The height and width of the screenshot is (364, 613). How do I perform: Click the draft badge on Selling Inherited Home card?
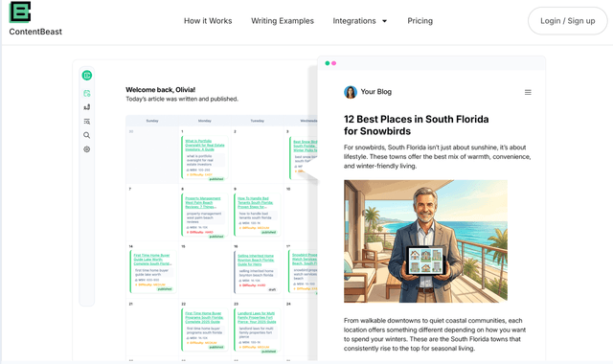(272, 289)
